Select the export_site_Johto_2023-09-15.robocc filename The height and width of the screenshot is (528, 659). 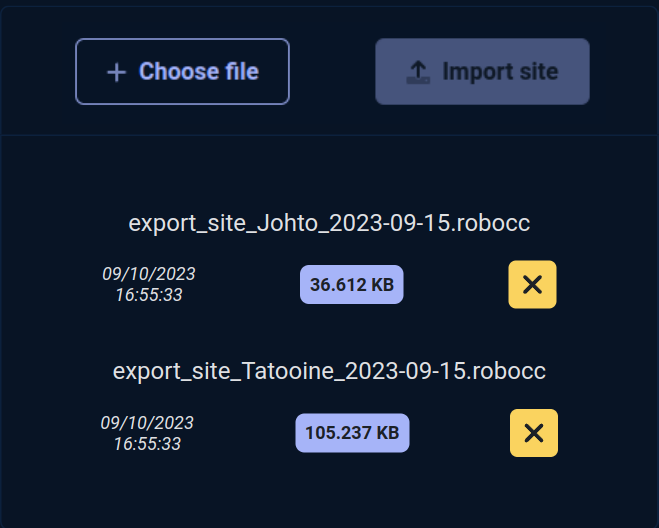330,223
